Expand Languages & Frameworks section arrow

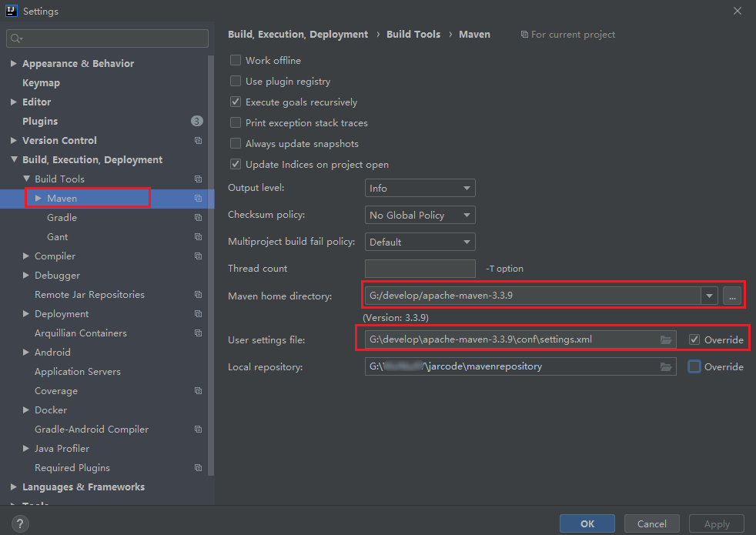coord(14,487)
